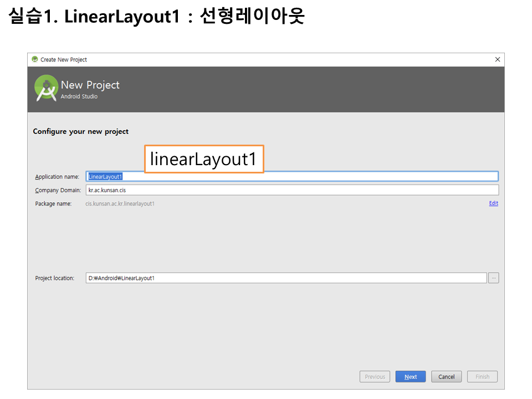
Task: Click the Configure your new project heading
Action: (80, 131)
